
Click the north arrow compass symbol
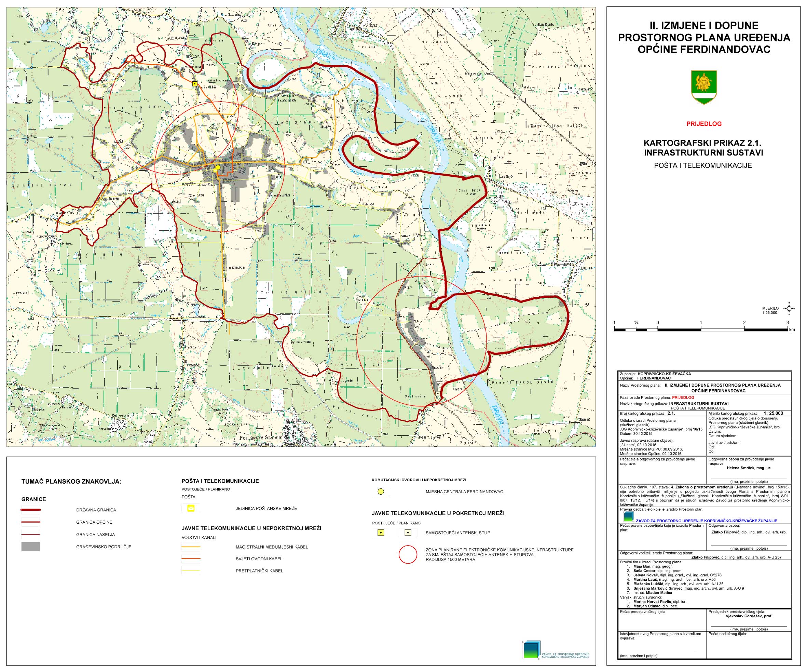[789, 308]
